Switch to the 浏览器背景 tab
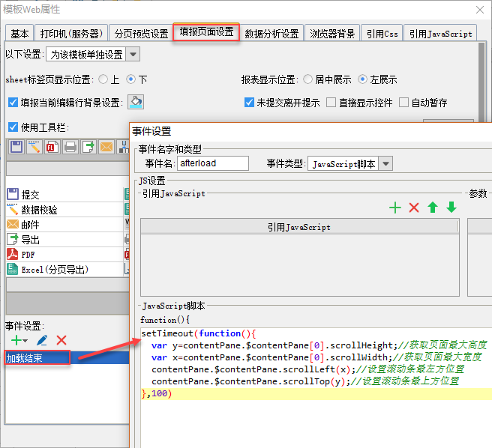The height and width of the screenshot is (448, 492). point(332,33)
